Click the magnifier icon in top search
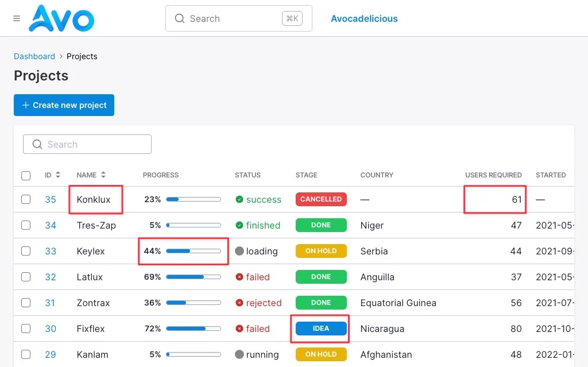Viewport: 588px width, 367px height. 180,18
